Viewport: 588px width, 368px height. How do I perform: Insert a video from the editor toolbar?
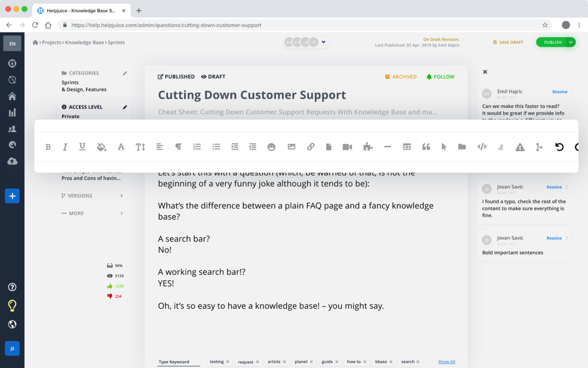tap(347, 147)
